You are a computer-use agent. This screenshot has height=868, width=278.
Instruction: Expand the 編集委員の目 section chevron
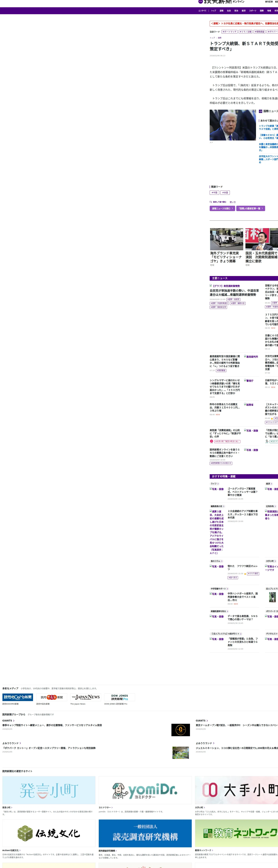[223, 506]
